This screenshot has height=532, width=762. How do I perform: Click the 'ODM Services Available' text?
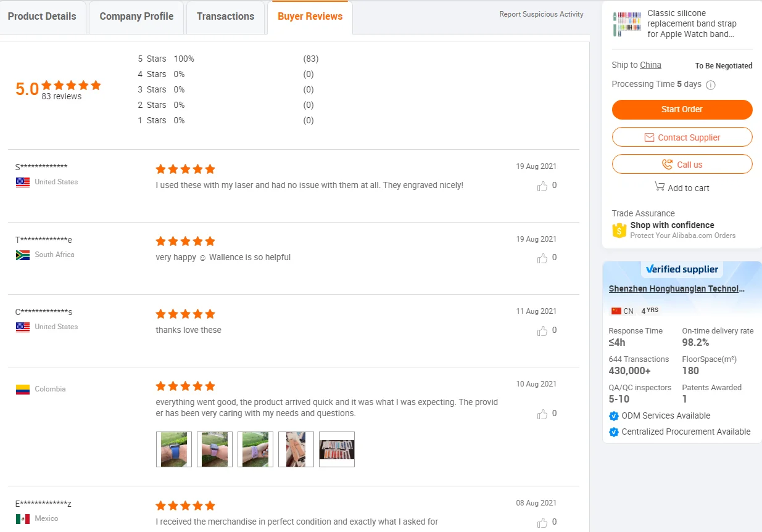coord(666,415)
